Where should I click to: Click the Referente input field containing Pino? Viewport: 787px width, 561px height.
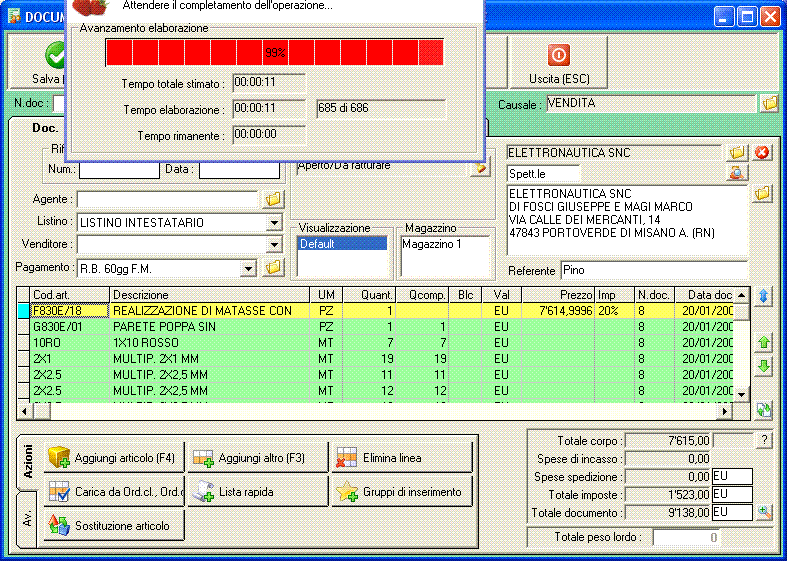click(654, 270)
